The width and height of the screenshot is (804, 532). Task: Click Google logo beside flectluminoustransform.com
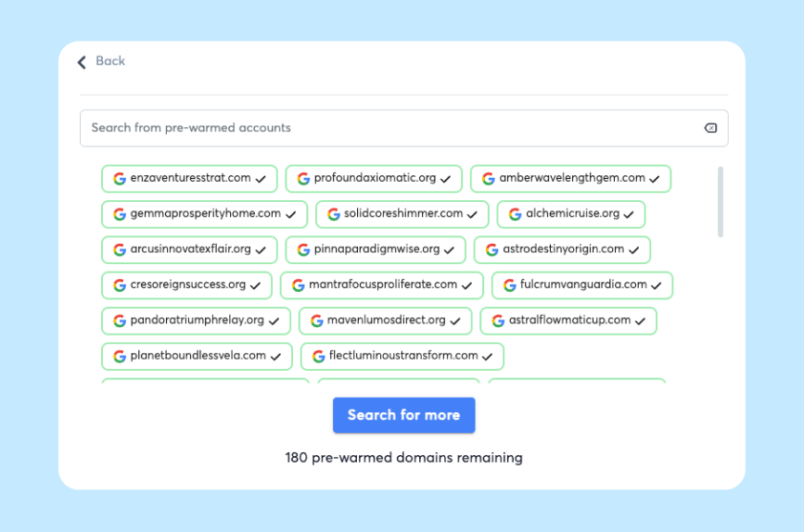point(318,356)
